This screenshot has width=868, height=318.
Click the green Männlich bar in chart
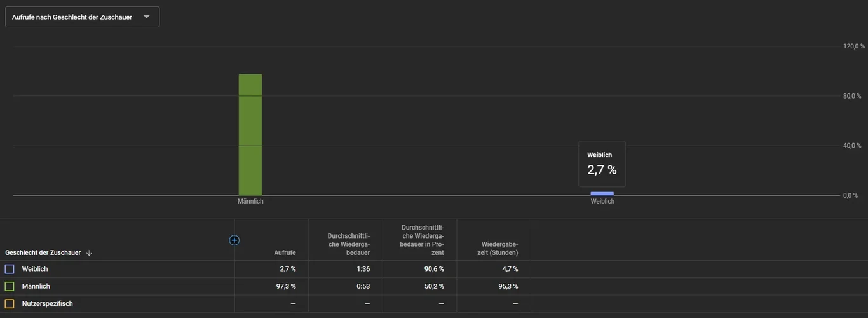(x=250, y=134)
